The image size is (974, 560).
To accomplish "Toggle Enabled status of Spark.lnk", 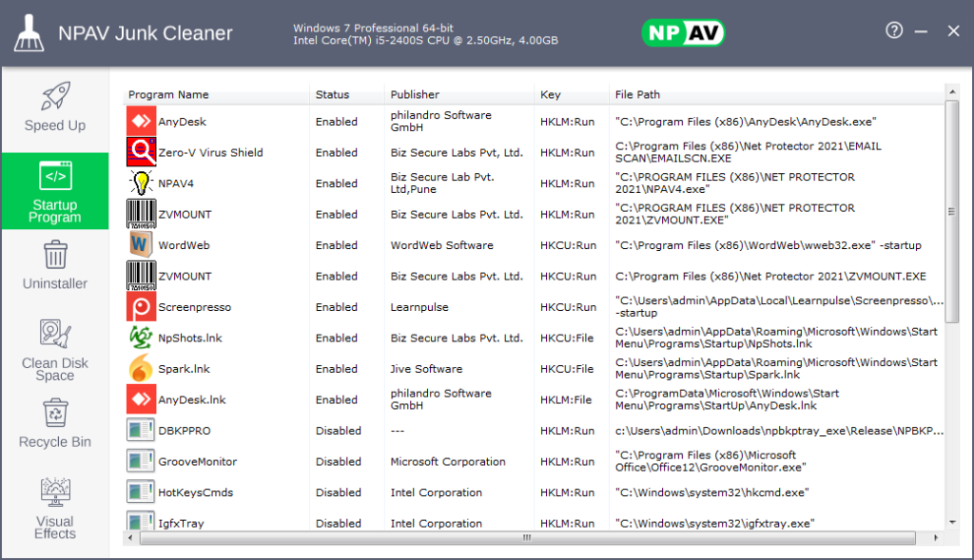I will point(337,369).
